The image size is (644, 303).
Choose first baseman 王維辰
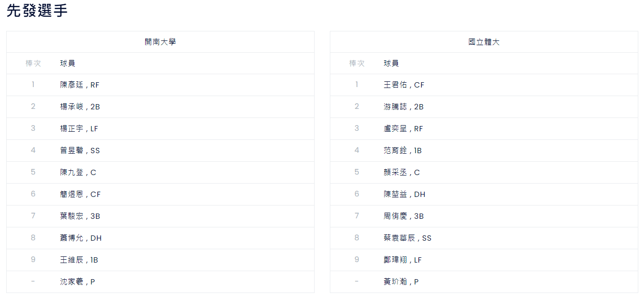(x=79, y=260)
